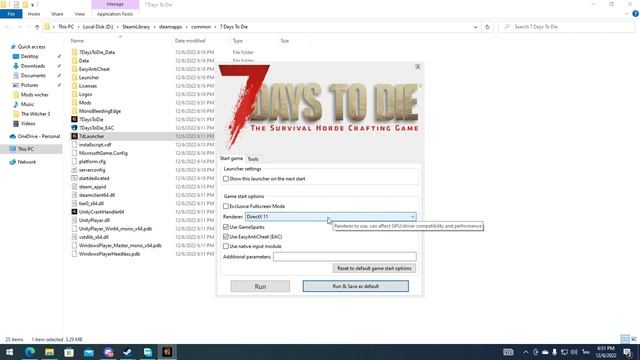This screenshot has height=360, width=640.
Task: Click steamapps in the address path
Action: [171, 27]
